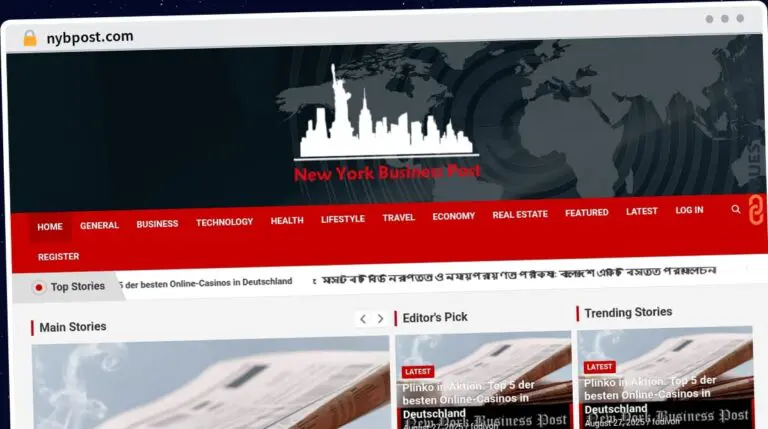
Task: Open Plinko article in Trending Stories
Action: point(649,394)
